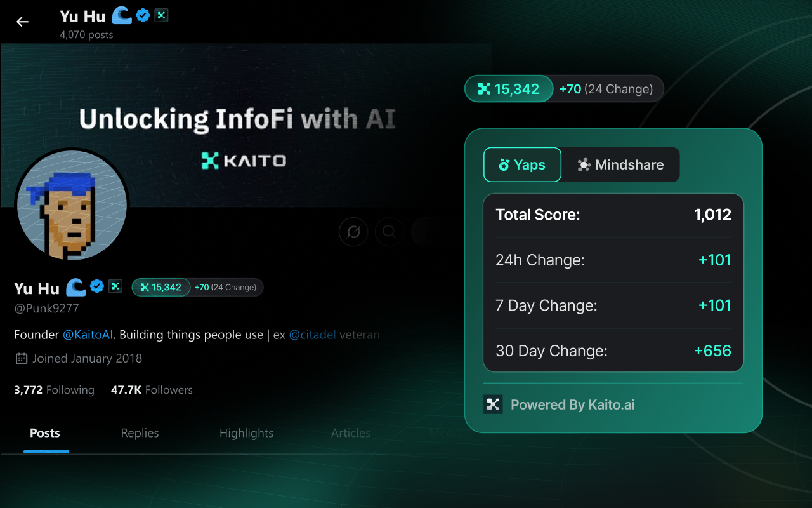Click the Kaito X icon next to the header name
The image size is (812, 508).
160,15
